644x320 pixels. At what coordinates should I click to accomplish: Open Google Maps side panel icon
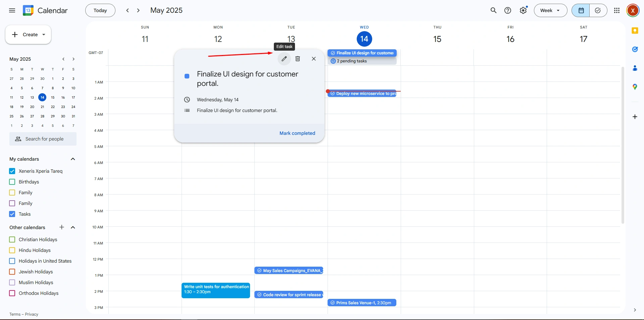point(635,87)
